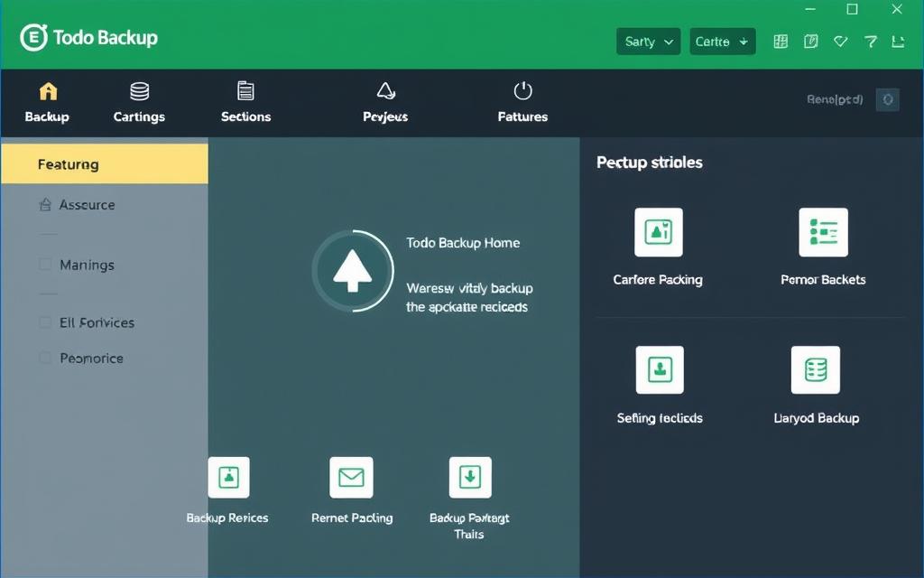Open the Sections tab
Viewport: 924px width, 578px height.
245,103
